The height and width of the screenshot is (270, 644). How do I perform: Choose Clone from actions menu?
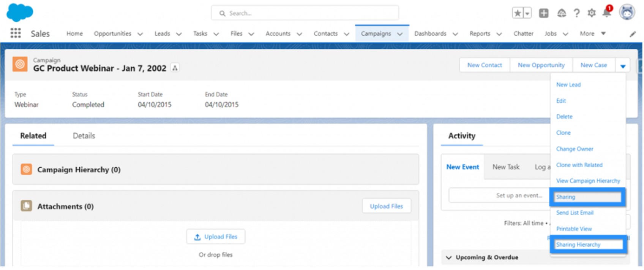pos(563,133)
